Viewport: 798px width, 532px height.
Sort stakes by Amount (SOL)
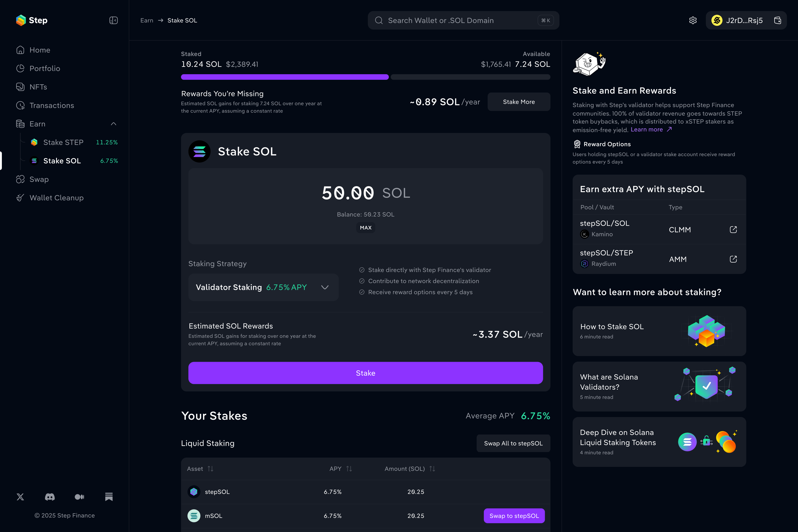click(x=410, y=468)
